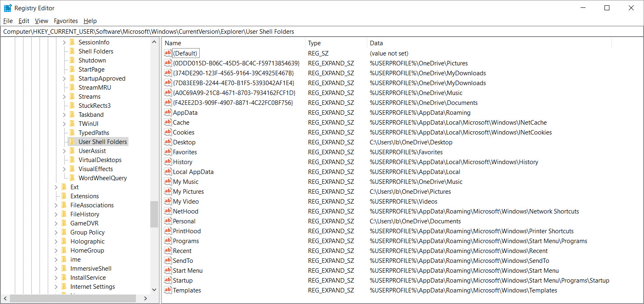Image resolution: width=644 pixels, height=304 pixels.
Task: Click the icon next to Templates value
Action: point(168,290)
